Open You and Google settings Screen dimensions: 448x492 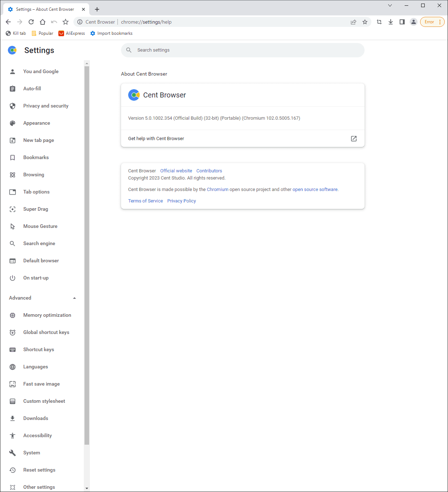41,71
